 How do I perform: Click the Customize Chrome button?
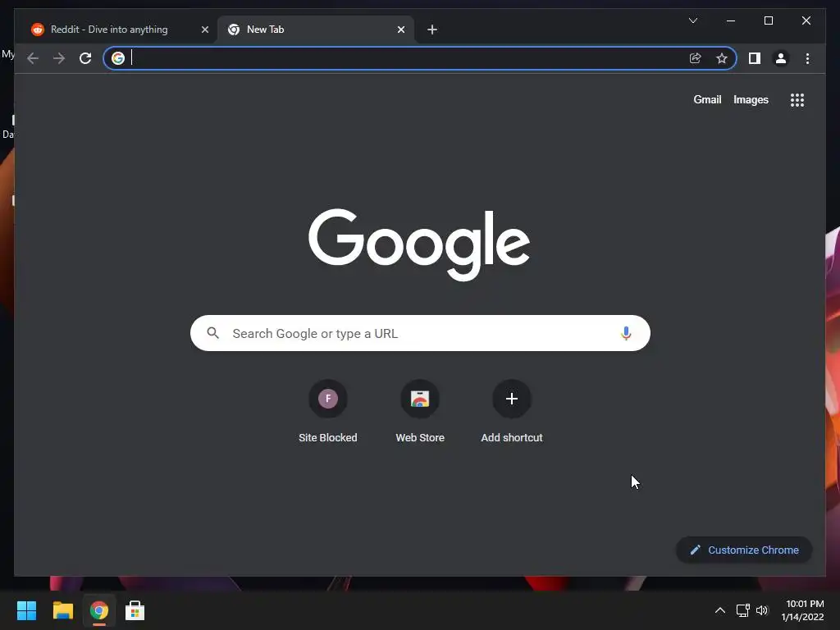pos(744,550)
